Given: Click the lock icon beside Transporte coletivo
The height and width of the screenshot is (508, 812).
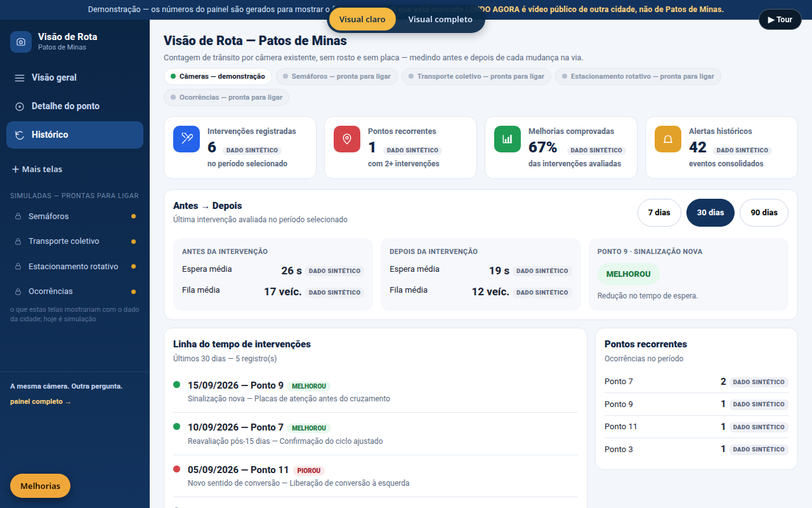Looking at the screenshot, I should [18, 241].
